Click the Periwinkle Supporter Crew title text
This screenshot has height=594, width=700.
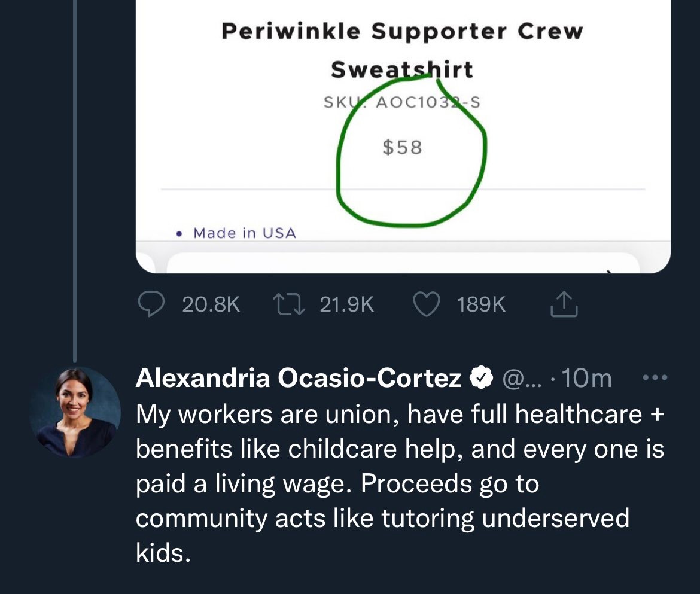click(x=402, y=32)
